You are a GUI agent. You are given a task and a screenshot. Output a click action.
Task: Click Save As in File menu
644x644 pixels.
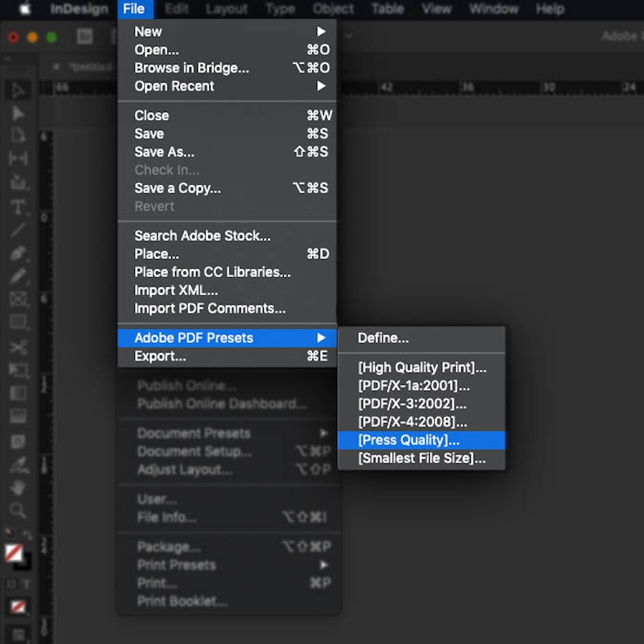(x=164, y=152)
